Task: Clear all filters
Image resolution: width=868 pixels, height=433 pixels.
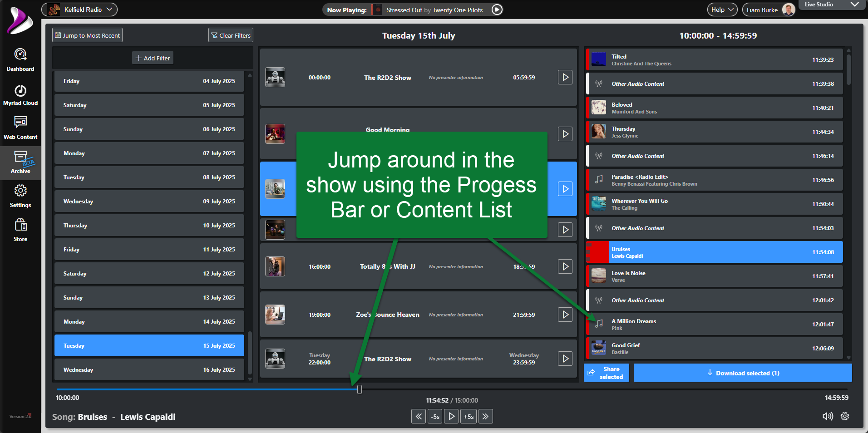Action: coord(231,35)
